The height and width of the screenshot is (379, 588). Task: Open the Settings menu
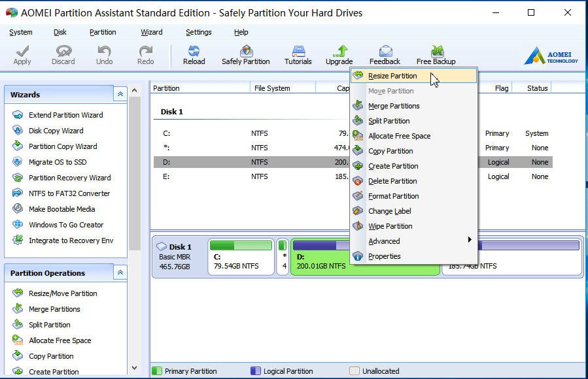199,32
